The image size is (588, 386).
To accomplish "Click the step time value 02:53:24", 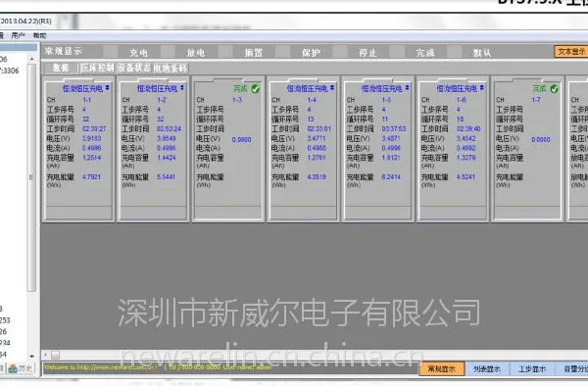I will click(x=170, y=128).
